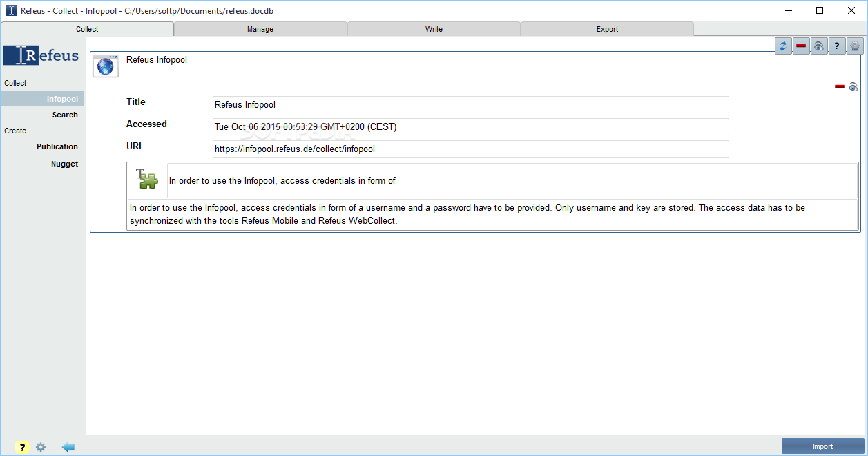Screen dimensions: 868x456
Task: Click the blue back arrow at bottom left
Action: tap(68, 447)
